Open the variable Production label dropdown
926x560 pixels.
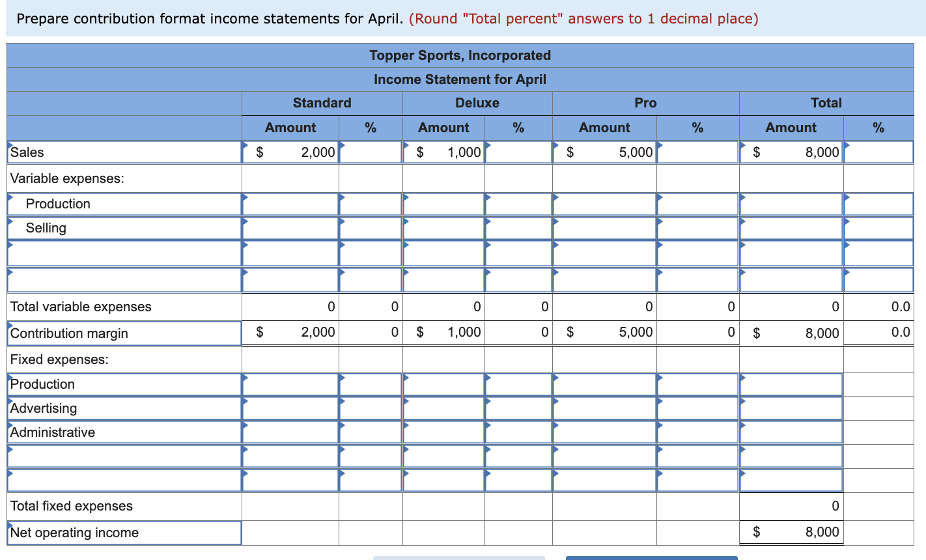(x=124, y=204)
